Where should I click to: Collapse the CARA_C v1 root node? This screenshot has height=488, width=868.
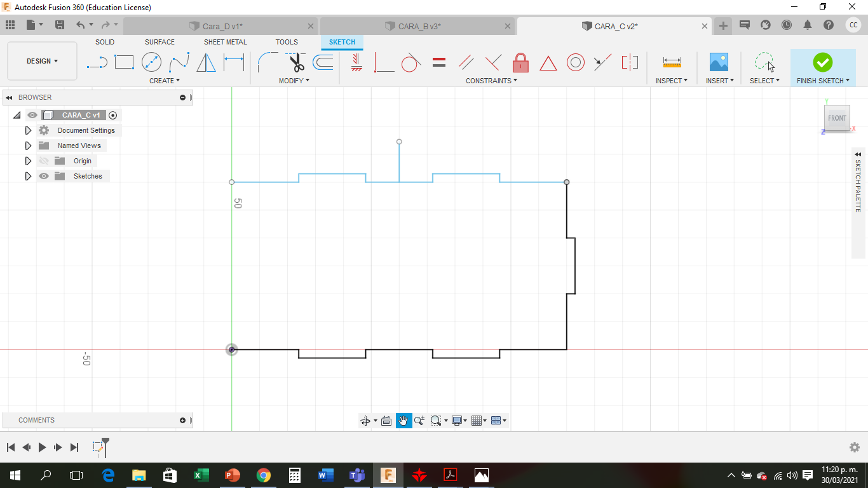pyautogui.click(x=17, y=115)
